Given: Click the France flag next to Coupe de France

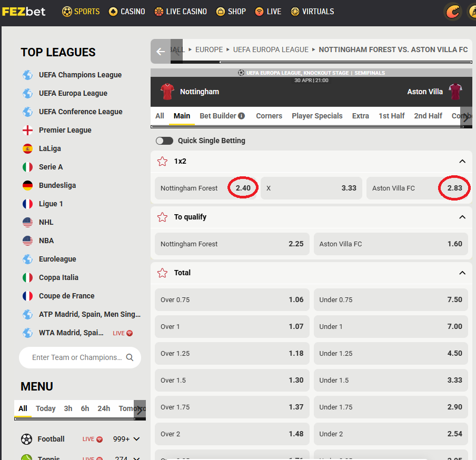Looking at the screenshot, I should click(27, 296).
